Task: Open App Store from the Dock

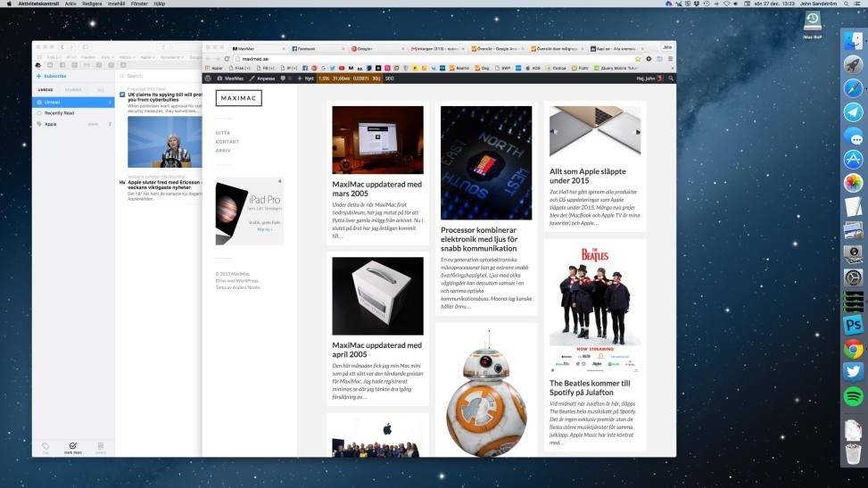Action: (x=853, y=160)
